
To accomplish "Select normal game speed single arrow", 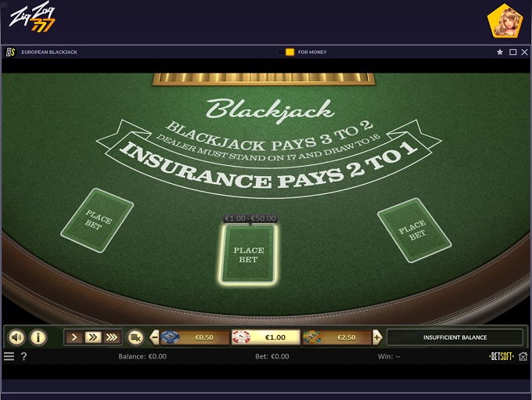I will (x=74, y=337).
